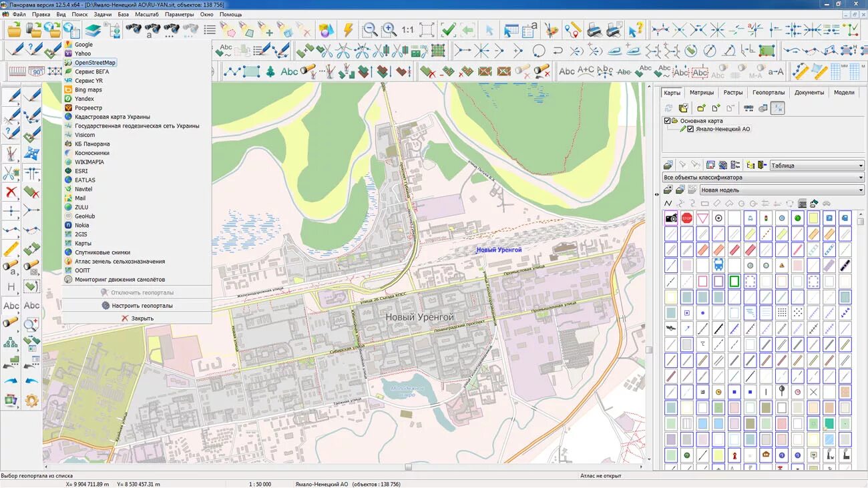
Task: Click the new map folder icon in Карты panel
Action: tap(701, 108)
